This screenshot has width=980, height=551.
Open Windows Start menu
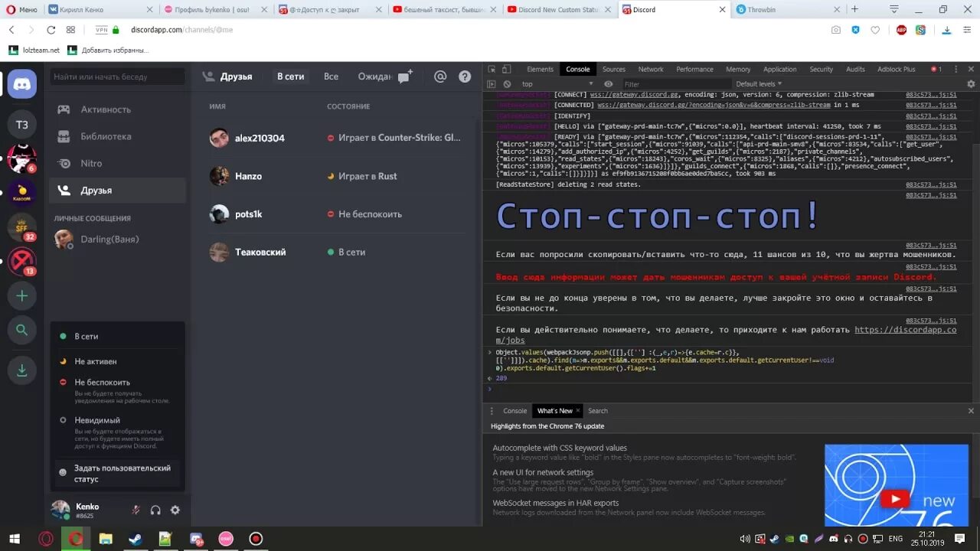point(15,539)
